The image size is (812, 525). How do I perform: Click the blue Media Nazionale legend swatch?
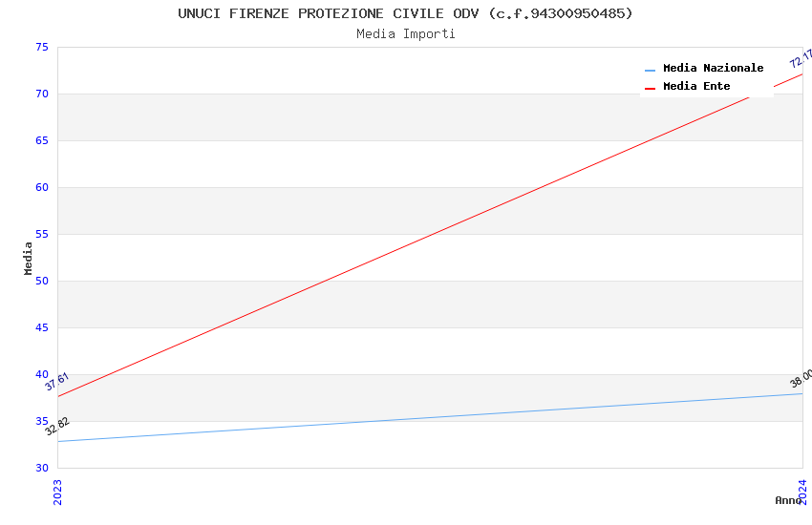[650, 70]
